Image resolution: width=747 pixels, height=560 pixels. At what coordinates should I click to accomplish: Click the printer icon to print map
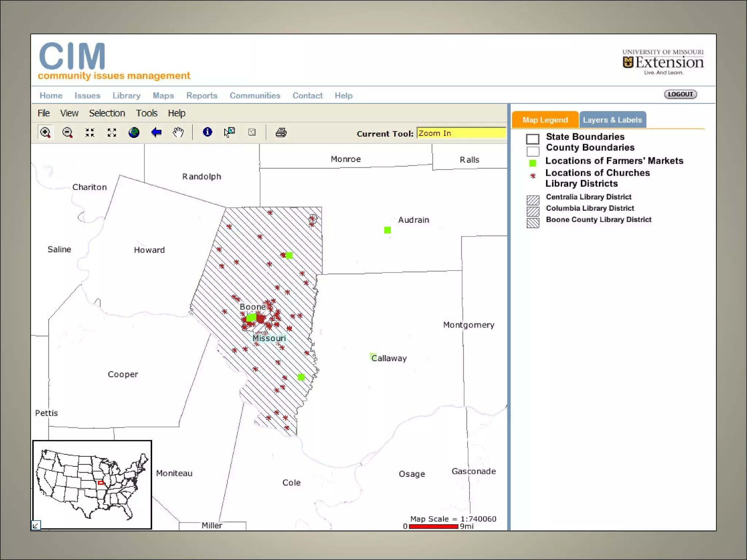pyautogui.click(x=281, y=132)
